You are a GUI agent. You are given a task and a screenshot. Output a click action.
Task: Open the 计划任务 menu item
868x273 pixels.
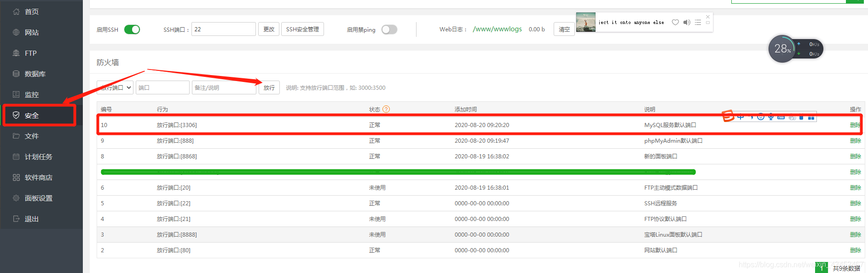tap(39, 157)
